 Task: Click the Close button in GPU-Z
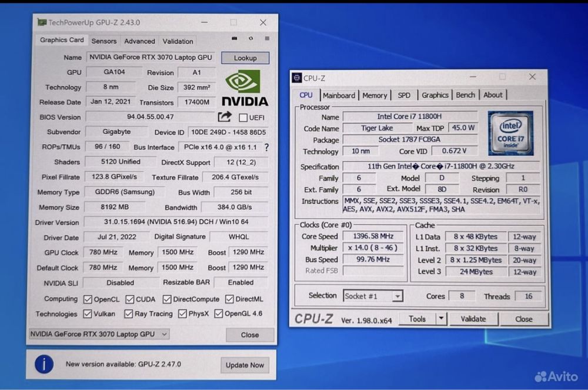pos(250,335)
